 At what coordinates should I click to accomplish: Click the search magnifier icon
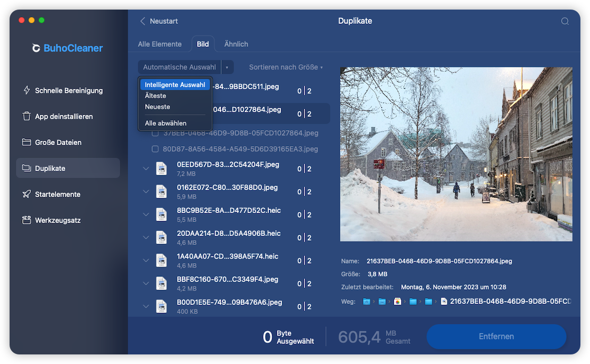(x=565, y=21)
